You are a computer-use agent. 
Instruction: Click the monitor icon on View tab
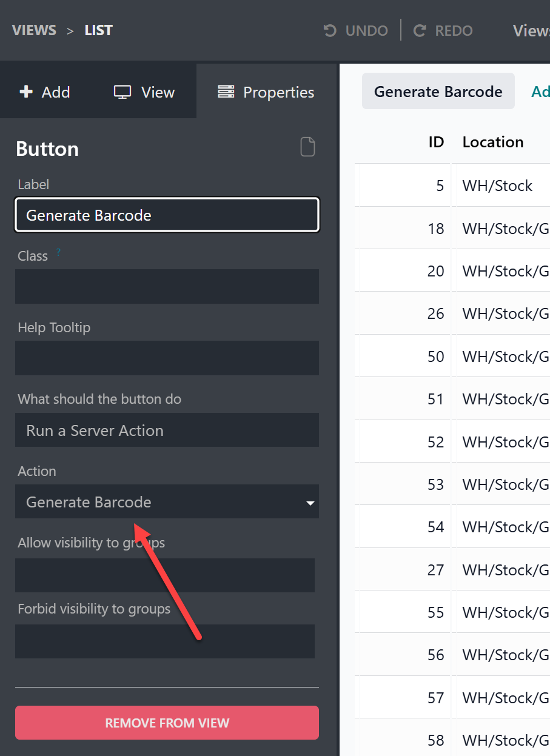pyautogui.click(x=122, y=92)
